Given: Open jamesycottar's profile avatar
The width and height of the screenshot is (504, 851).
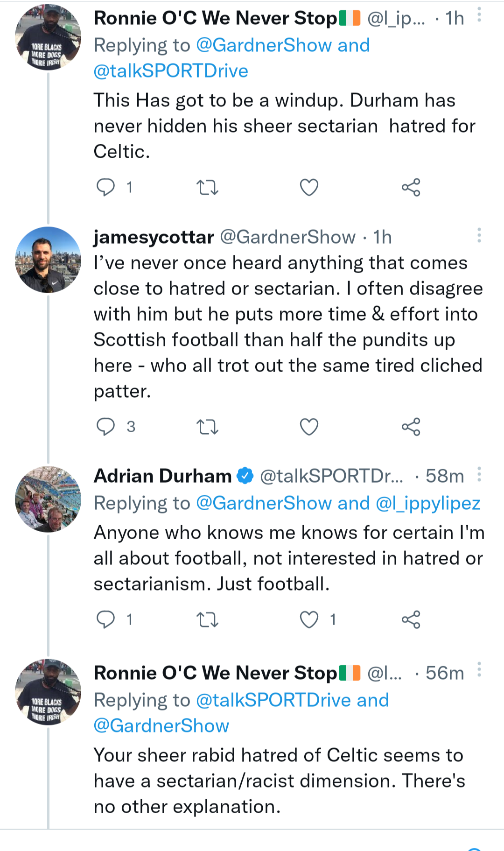Looking at the screenshot, I should click(x=48, y=260).
